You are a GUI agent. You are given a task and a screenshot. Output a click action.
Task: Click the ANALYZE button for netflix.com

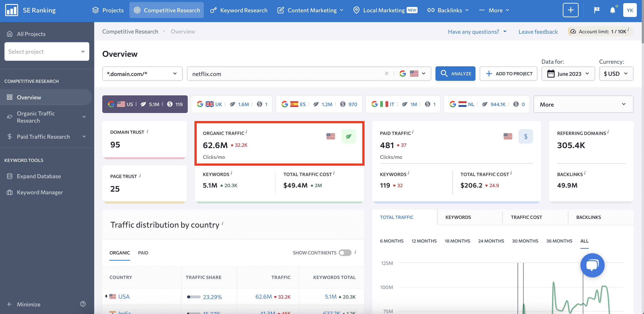pos(456,73)
